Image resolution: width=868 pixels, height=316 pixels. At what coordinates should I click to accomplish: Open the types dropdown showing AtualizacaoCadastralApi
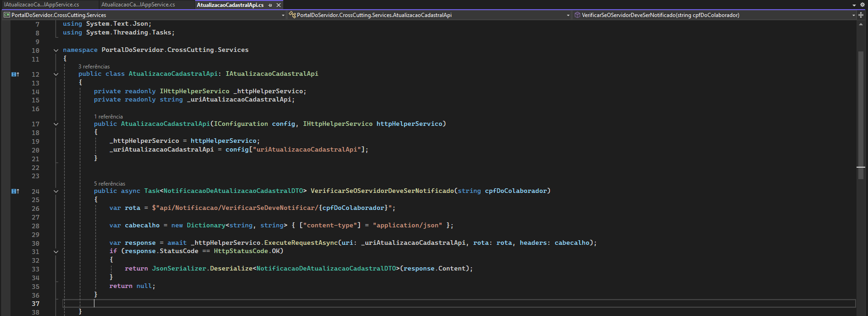tap(568, 15)
